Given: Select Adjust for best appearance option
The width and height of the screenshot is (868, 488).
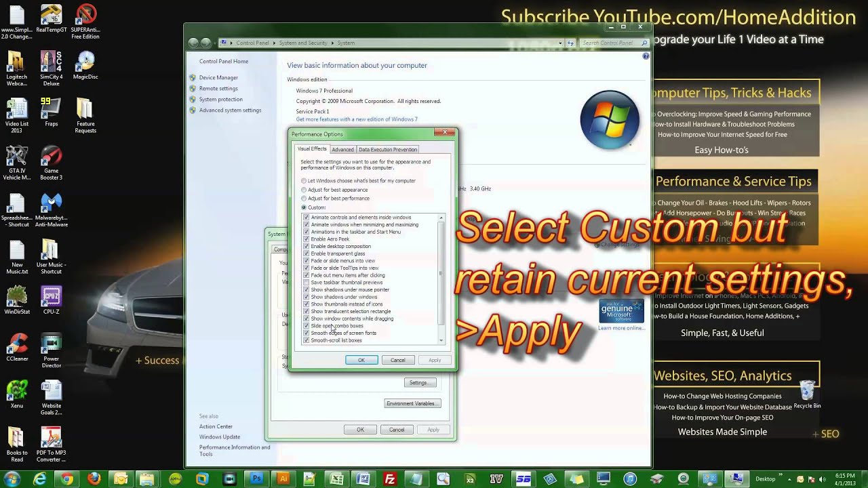Looking at the screenshot, I should click(x=304, y=190).
